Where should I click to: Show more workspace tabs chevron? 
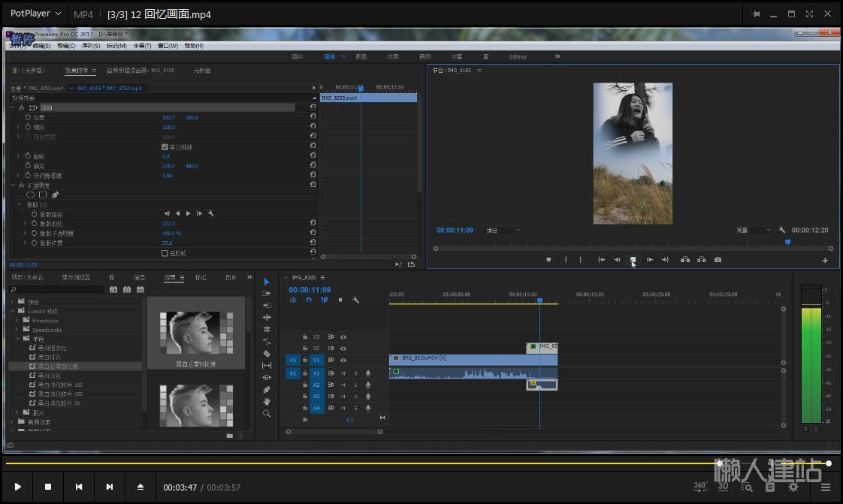[x=557, y=56]
